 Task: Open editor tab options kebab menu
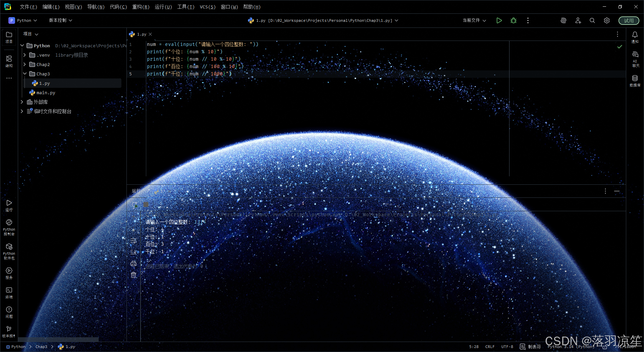pos(618,34)
